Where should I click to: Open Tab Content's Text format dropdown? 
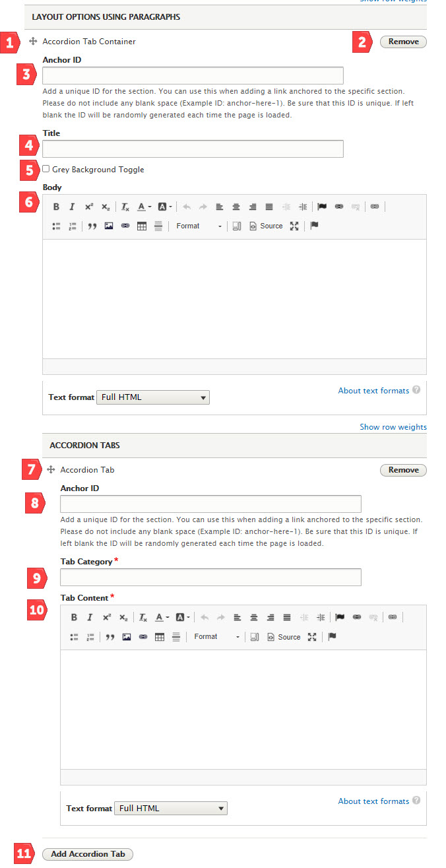171,809
